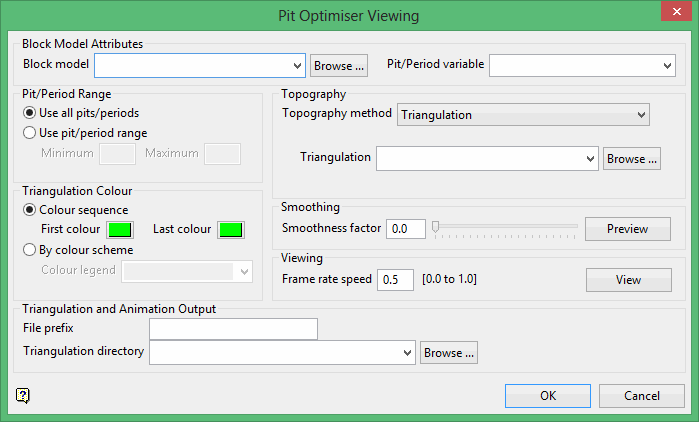Browse for the triangulation directory
Screen dimensions: 699x422
click(x=449, y=352)
